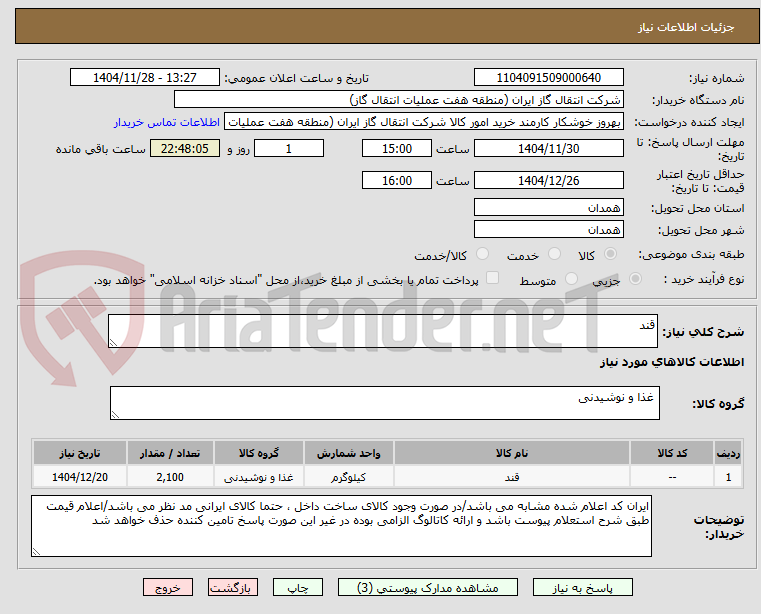Screen dimensions: 761x614
Task: Select the کالا/خدمت radio button
Action: (x=482, y=254)
